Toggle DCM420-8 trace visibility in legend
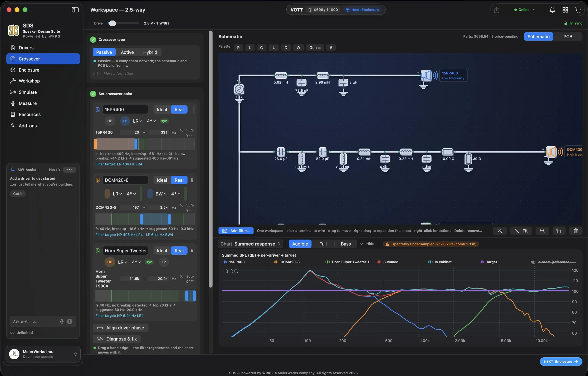This screenshot has height=376, width=588. pyautogui.click(x=276, y=262)
